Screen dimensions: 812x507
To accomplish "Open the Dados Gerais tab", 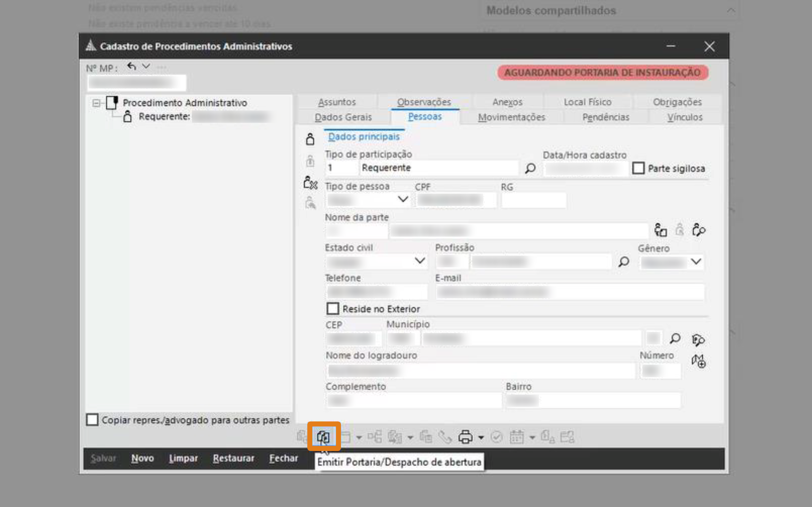I will (343, 117).
